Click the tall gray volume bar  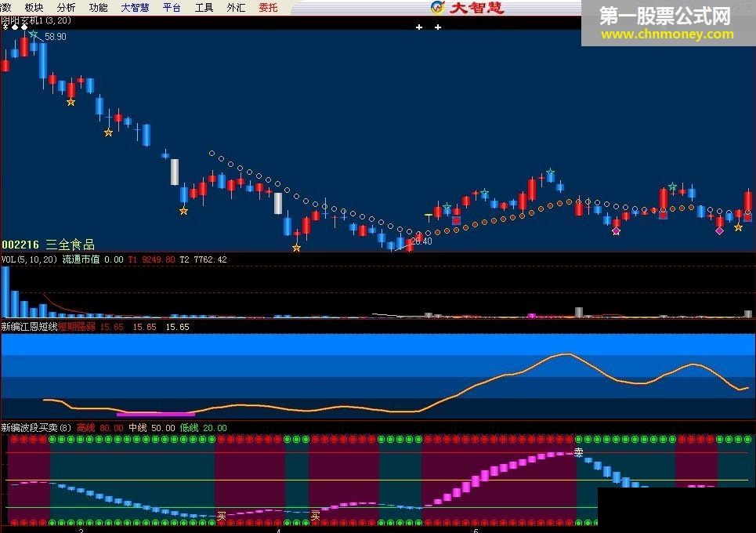click(x=579, y=312)
